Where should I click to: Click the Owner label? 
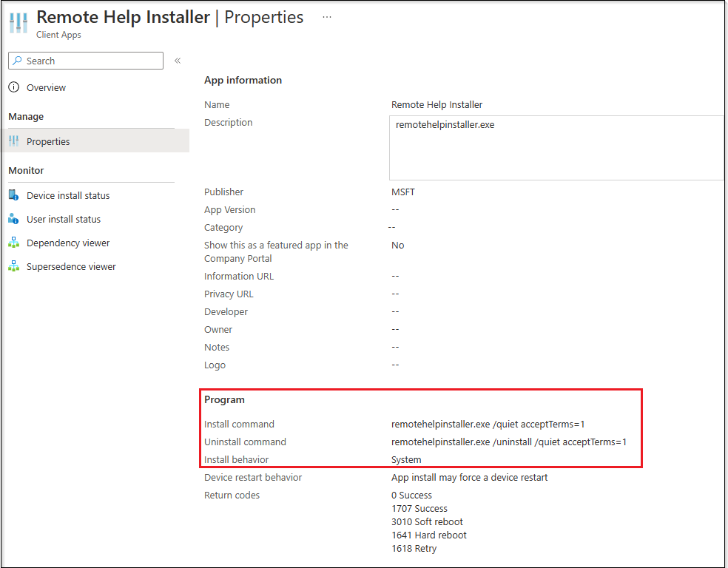(x=218, y=329)
